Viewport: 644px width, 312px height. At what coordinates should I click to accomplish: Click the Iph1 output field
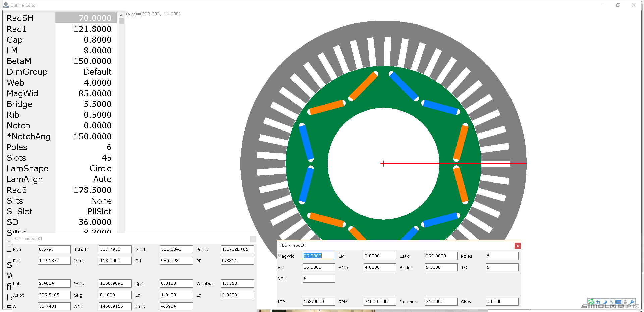point(115,261)
